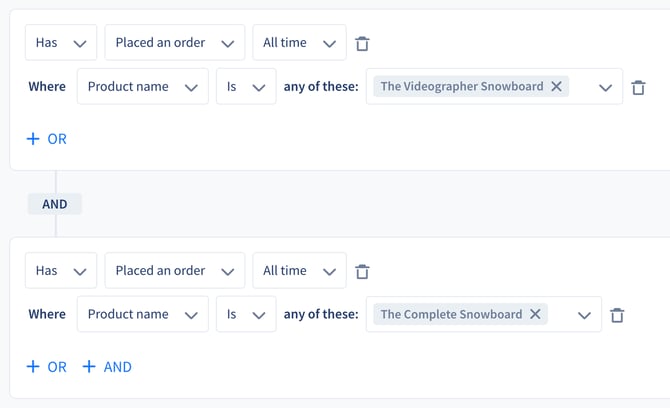Viewport: 670px width, 408px height.
Task: Add an OR condition in the second group
Action: point(47,367)
